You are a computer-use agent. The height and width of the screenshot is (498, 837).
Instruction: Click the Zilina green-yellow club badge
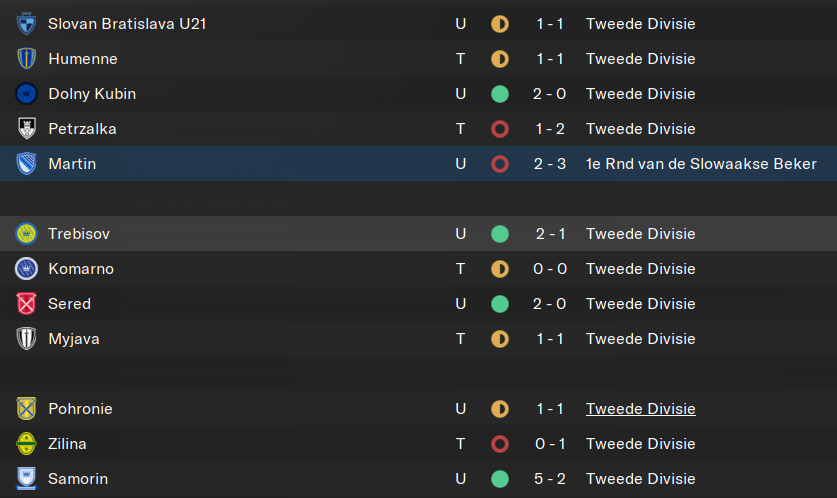pos(26,444)
